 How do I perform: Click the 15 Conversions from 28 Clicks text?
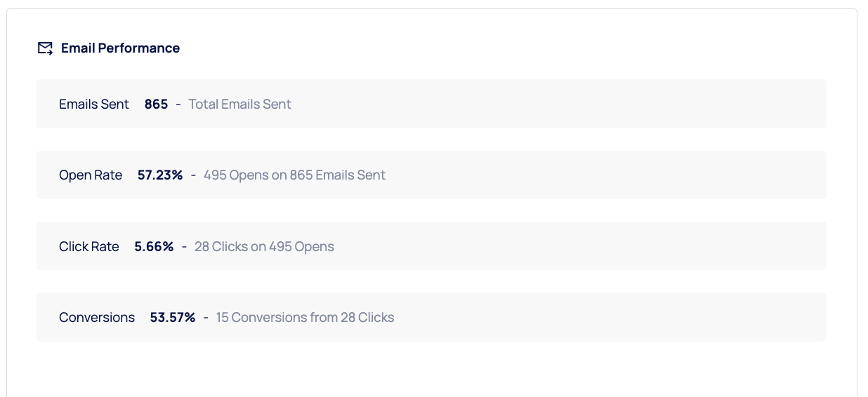click(x=305, y=318)
